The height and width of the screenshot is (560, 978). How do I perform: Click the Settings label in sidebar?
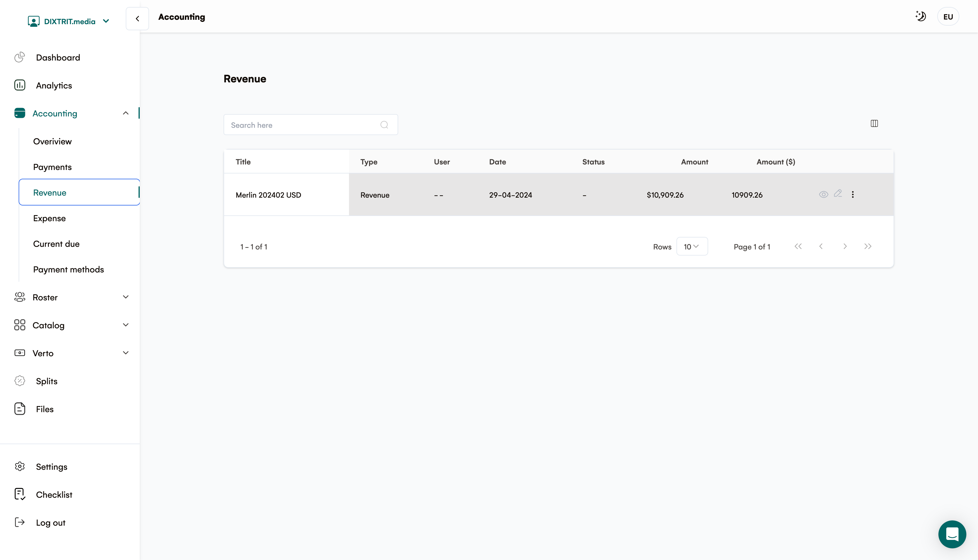[52, 467]
